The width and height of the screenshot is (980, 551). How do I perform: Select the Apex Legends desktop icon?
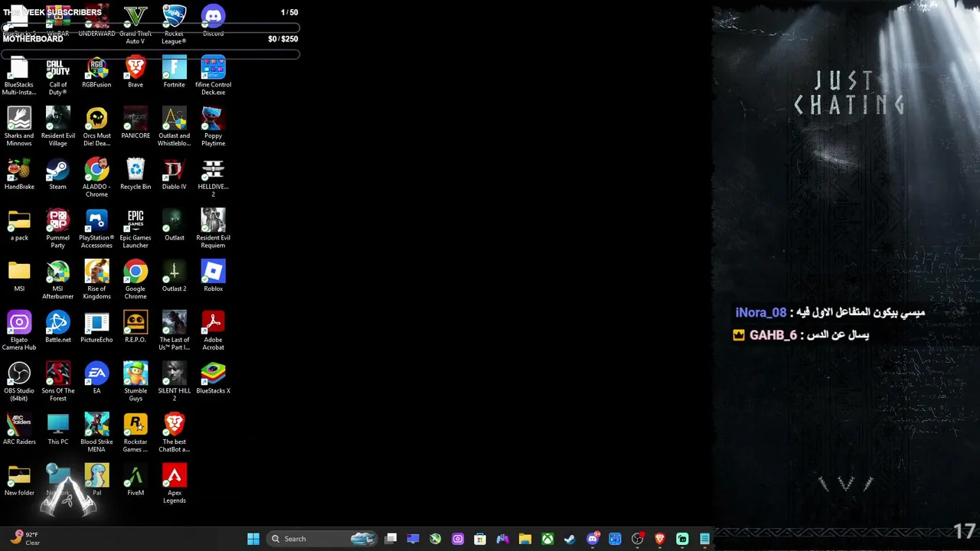(175, 484)
